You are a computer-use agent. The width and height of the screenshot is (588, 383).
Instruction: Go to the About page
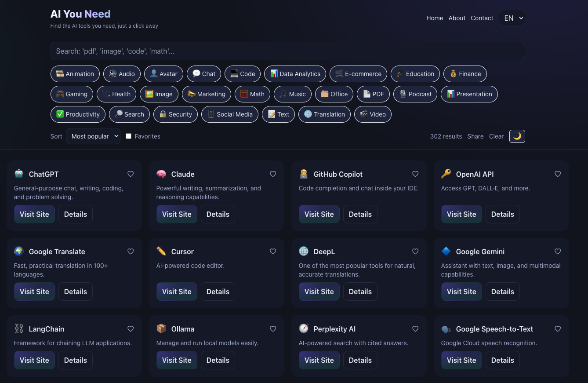coord(457,18)
